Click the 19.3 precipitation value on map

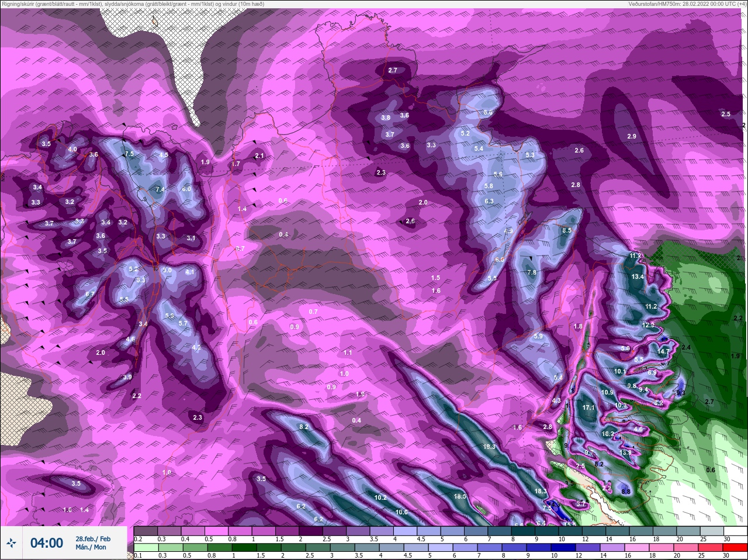pos(489,447)
